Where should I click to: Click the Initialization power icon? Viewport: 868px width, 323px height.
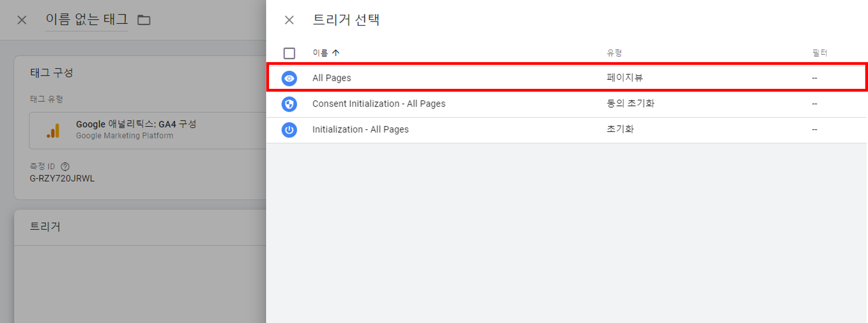(289, 130)
